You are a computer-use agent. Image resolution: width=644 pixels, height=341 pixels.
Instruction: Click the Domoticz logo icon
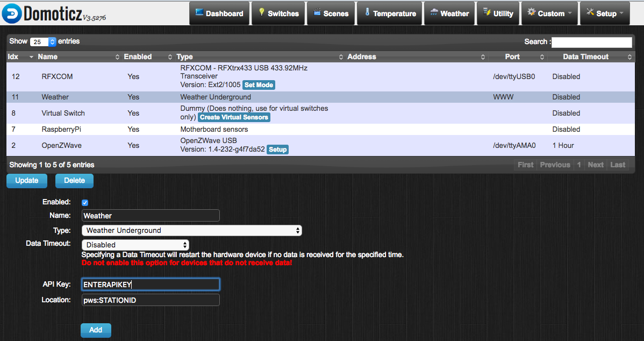pos(12,13)
